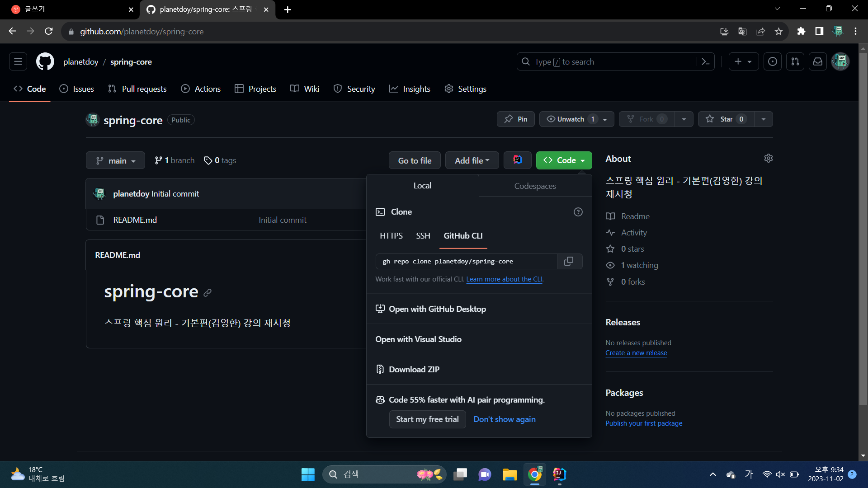Viewport: 868px width, 488px height.
Task: Open the clone help question-mark icon
Action: point(578,212)
